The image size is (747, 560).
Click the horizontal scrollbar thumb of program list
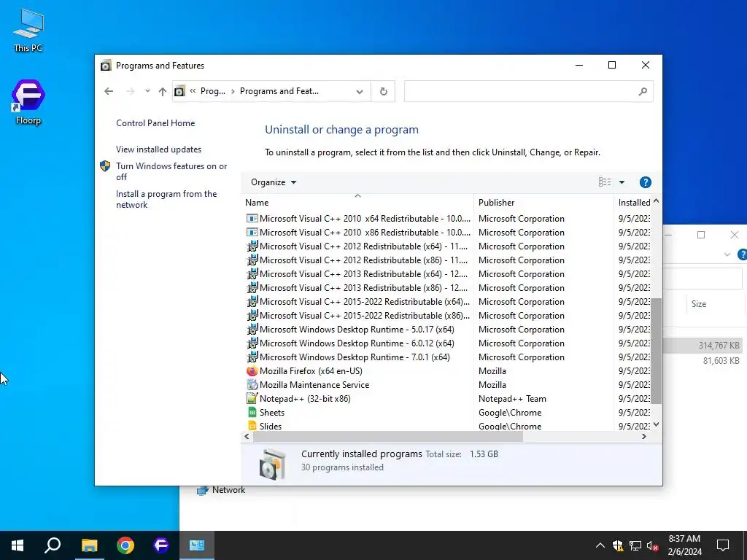[388, 436]
